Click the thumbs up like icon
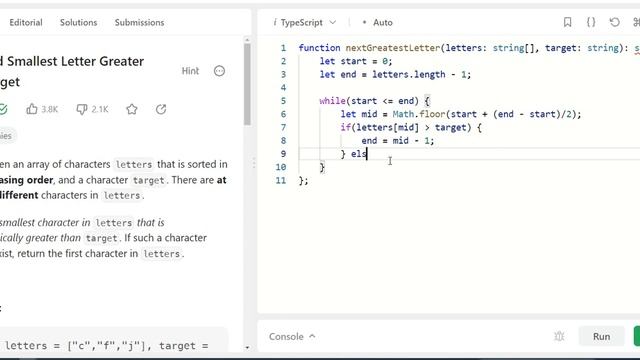 [x=32, y=109]
